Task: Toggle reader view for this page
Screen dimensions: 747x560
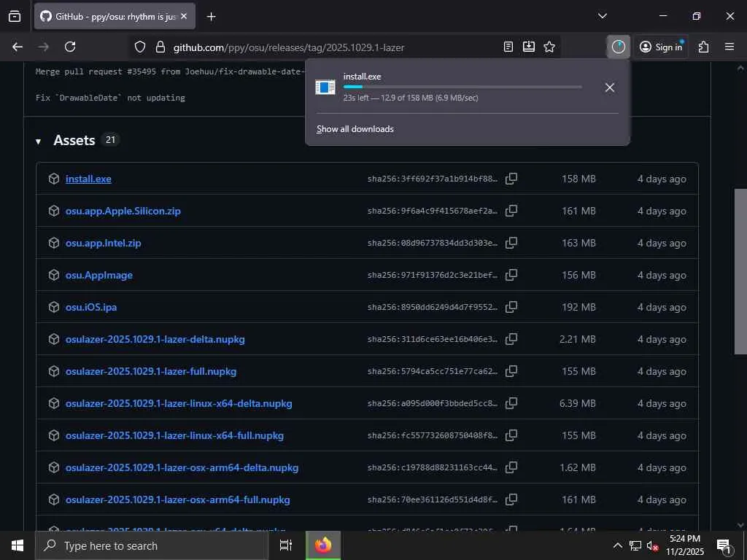Action: click(x=508, y=47)
